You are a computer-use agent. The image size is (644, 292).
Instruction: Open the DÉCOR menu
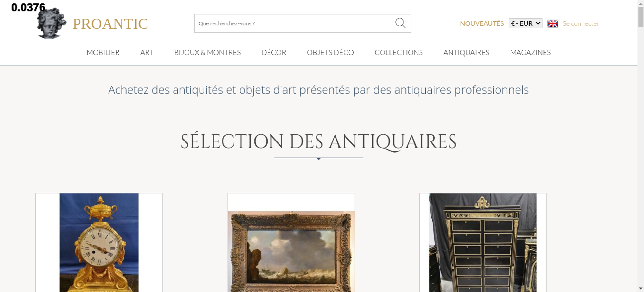[x=274, y=52]
